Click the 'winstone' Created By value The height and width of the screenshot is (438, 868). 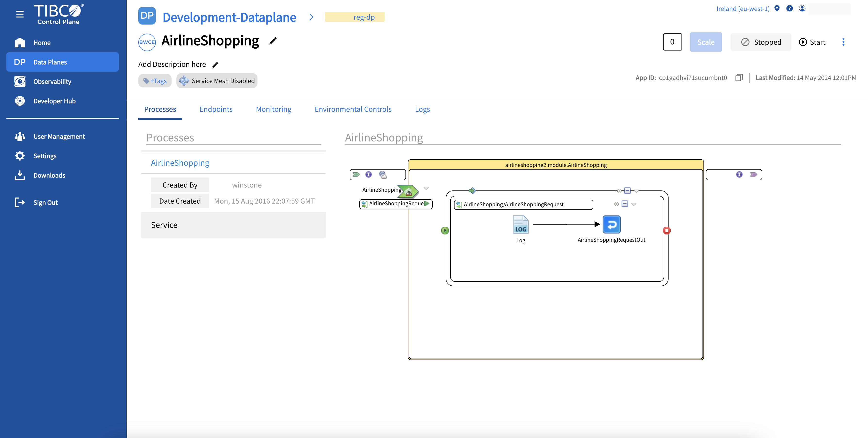[x=247, y=185]
